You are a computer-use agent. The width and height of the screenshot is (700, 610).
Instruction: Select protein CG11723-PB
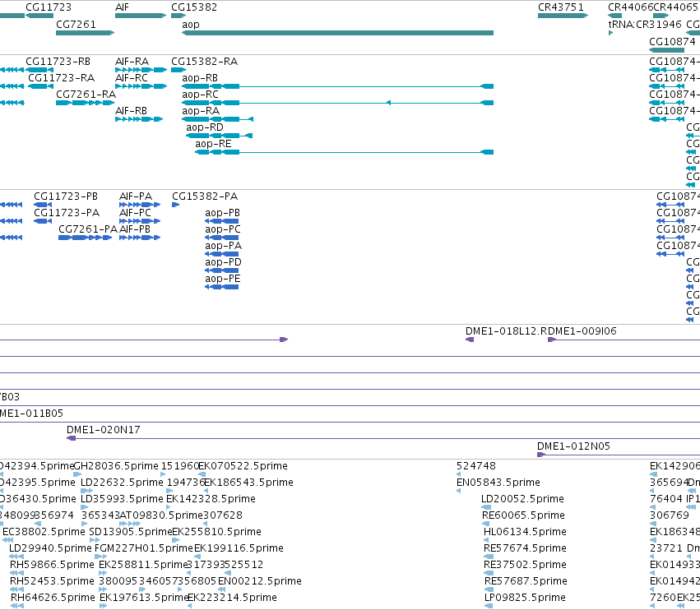(43, 205)
